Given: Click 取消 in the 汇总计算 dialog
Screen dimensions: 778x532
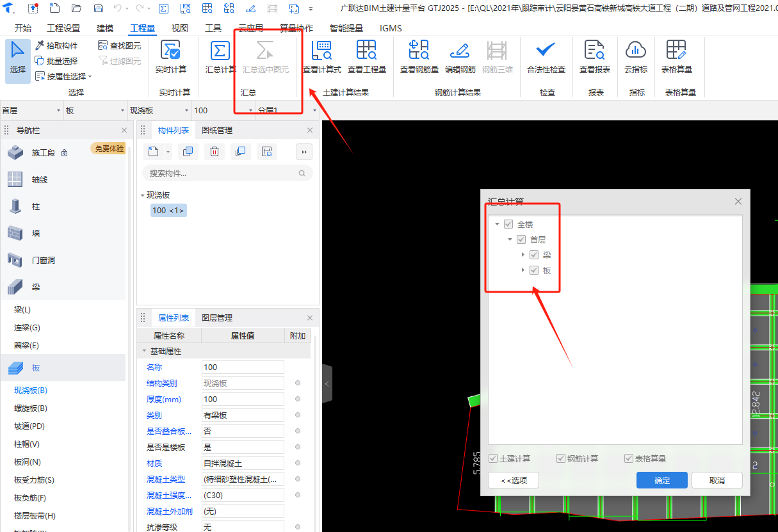Looking at the screenshot, I should (x=717, y=480).
